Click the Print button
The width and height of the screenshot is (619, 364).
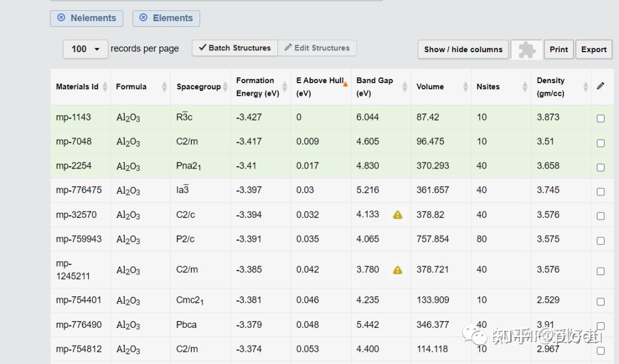coord(559,49)
